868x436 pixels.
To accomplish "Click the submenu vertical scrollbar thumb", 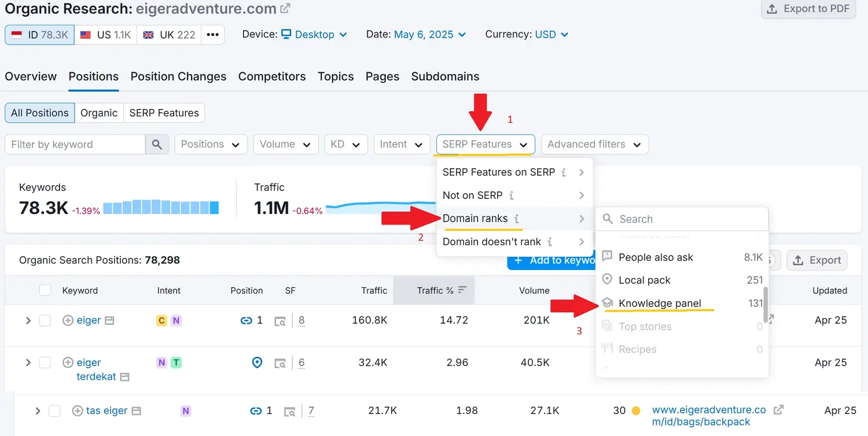I will 766,305.
